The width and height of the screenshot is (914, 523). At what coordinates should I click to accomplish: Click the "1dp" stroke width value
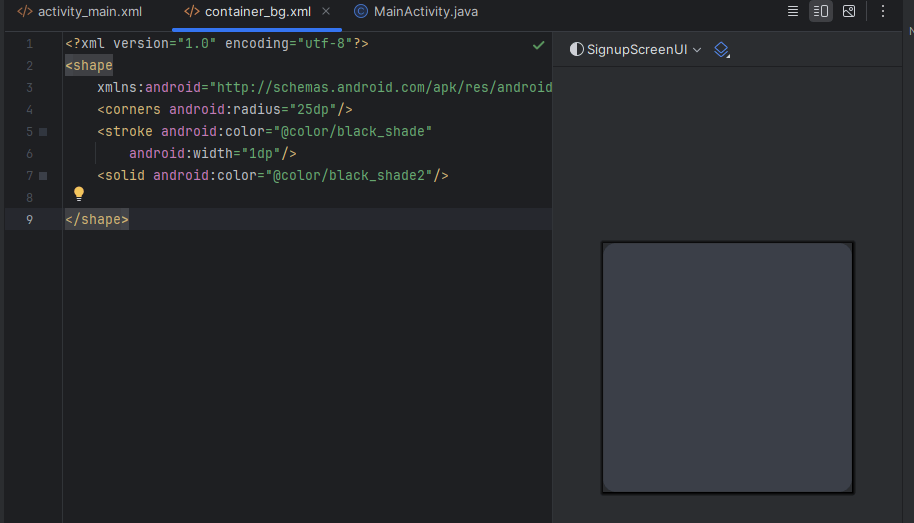(261, 153)
